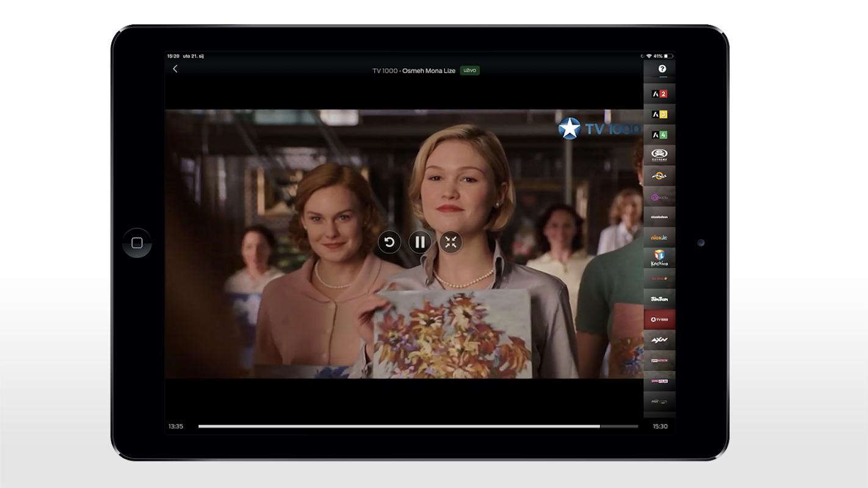868x488 pixels.
Task: Choose the purple TV logo channel
Action: tap(659, 196)
